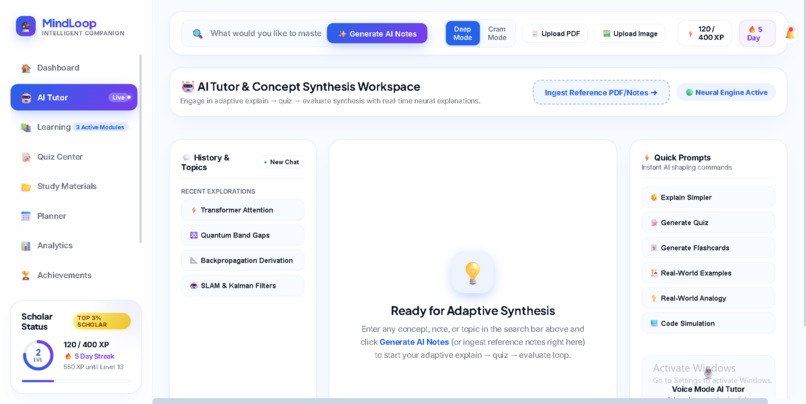Select the Code Simulation quick prompt
The width and height of the screenshot is (806, 404).
click(x=708, y=323)
